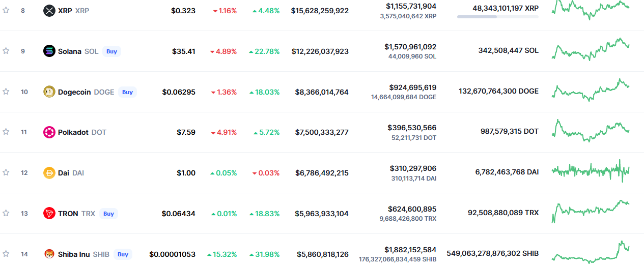Click the Shiba Inu logo icon
The width and height of the screenshot is (644, 266).
[x=49, y=254]
